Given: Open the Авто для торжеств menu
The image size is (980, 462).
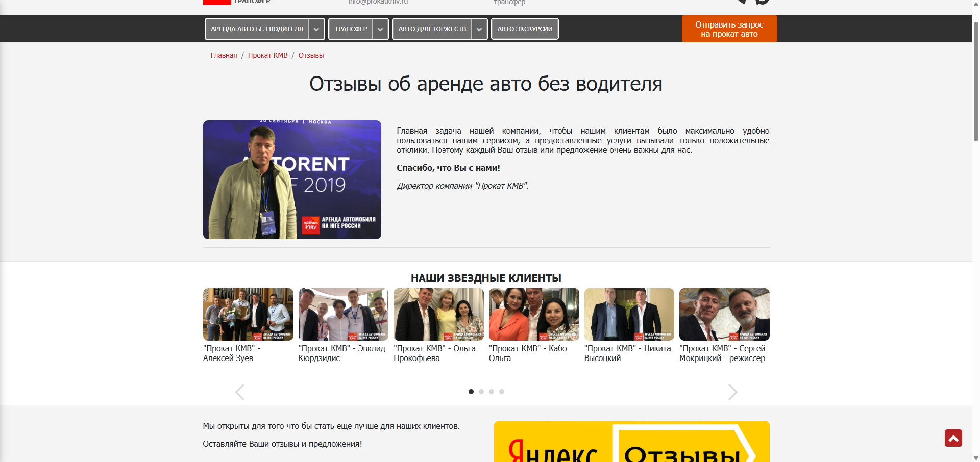Looking at the screenshot, I should tap(432, 29).
